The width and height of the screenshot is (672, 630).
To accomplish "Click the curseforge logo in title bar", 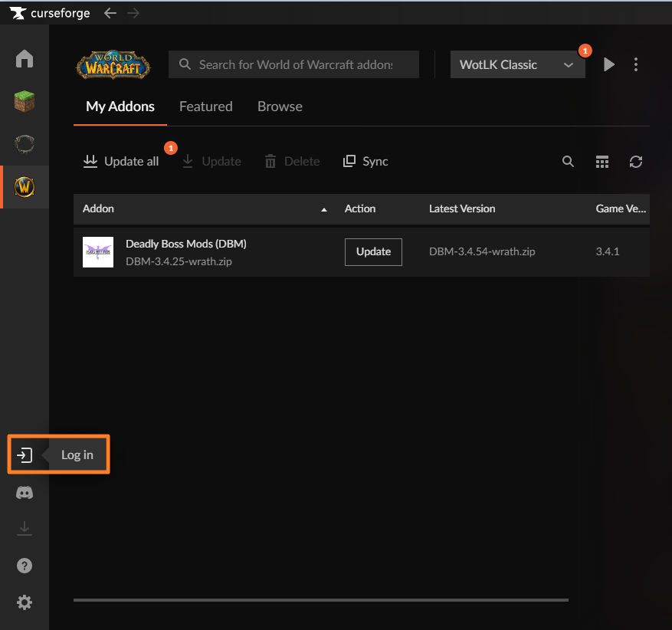I will [x=50, y=13].
